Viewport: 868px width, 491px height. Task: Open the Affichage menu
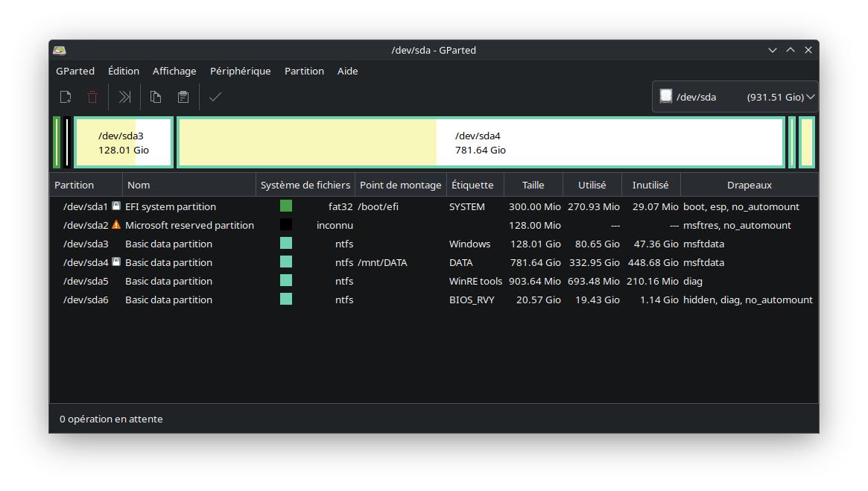tap(174, 71)
